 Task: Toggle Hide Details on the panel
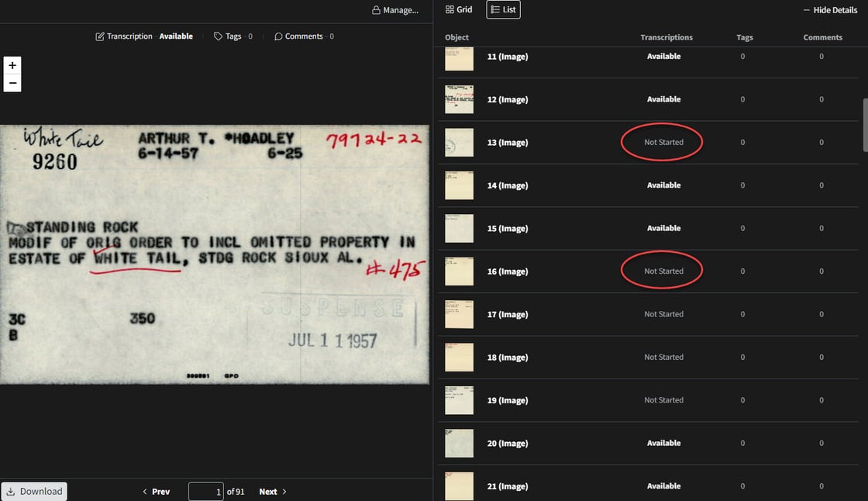tap(831, 9)
